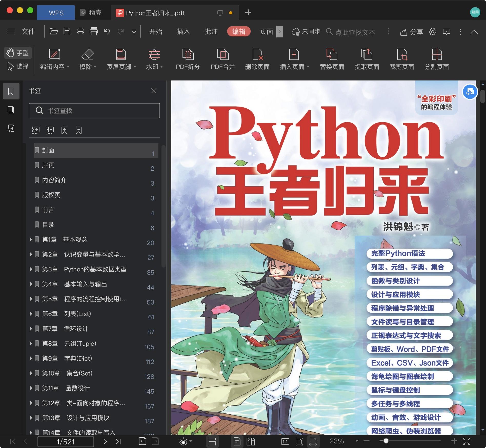Open a new tab with plus button
The height and width of the screenshot is (448, 486).
(248, 12)
